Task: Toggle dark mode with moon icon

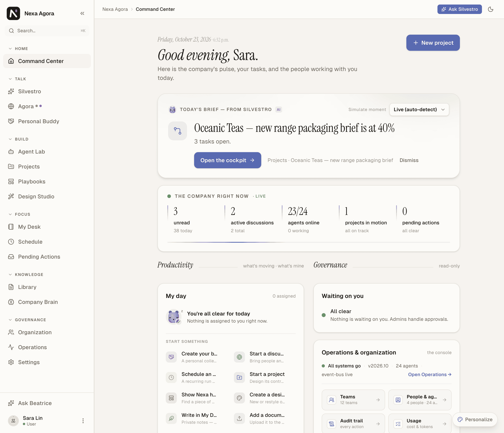Action: (x=491, y=9)
